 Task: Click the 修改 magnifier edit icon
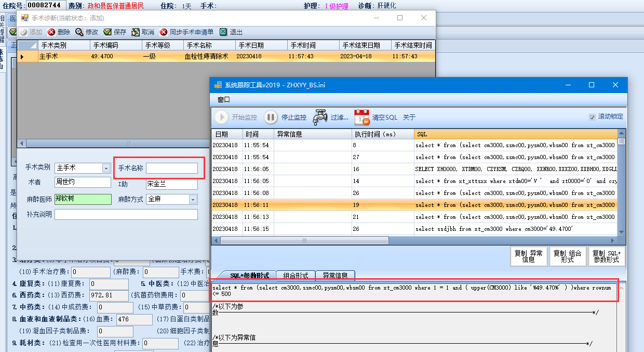79,32
